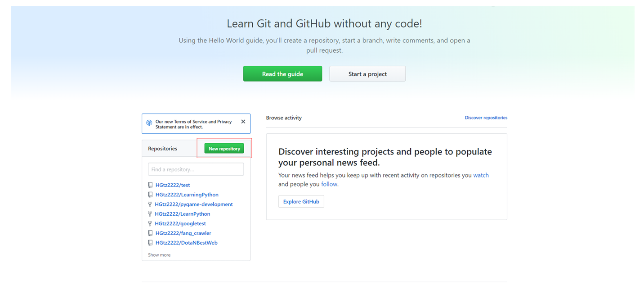This screenshot has width=644, height=291.
Task: Follow the watch link in news feed text
Action: tap(481, 175)
